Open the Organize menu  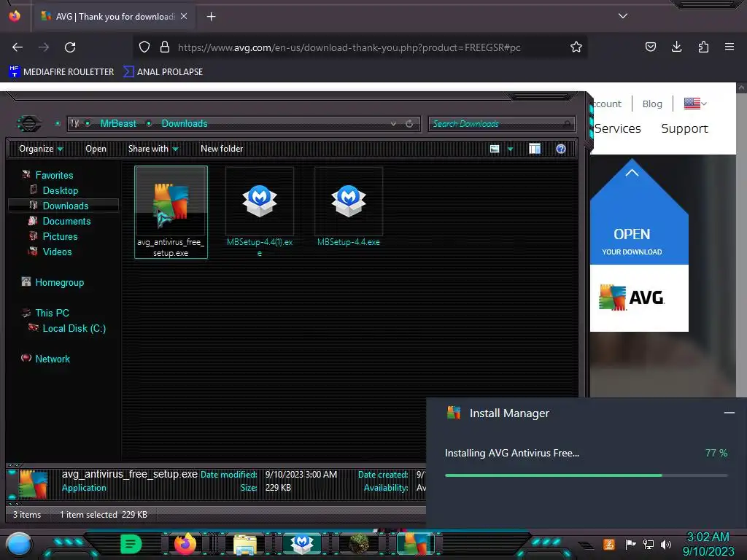tap(41, 149)
